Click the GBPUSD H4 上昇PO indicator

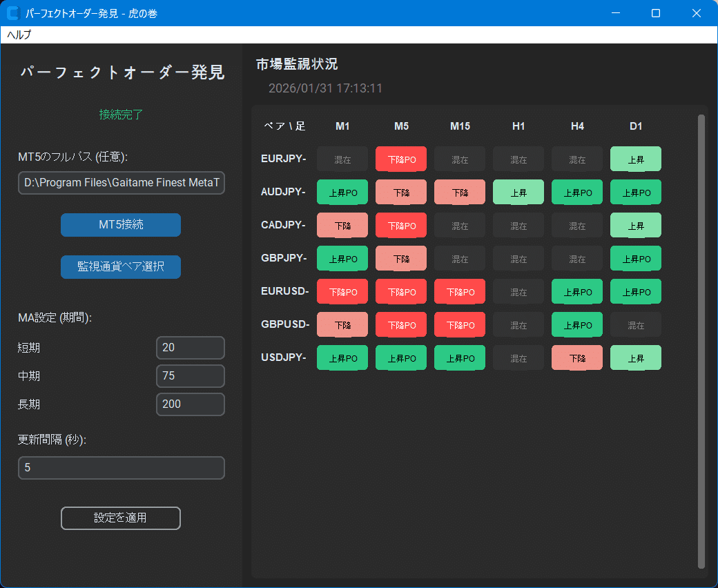[576, 324]
